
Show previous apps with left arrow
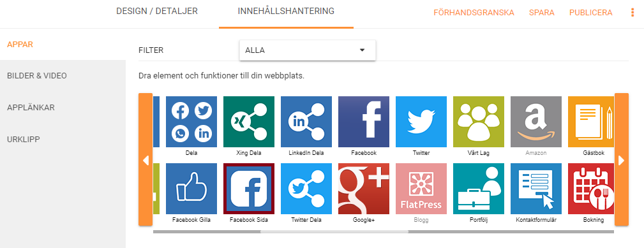146,159
